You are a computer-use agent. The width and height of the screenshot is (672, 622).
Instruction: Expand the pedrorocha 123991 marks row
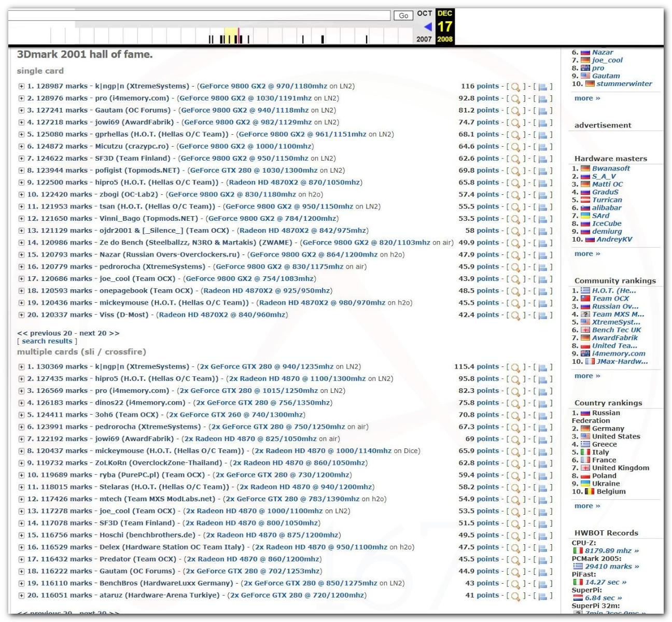21,427
